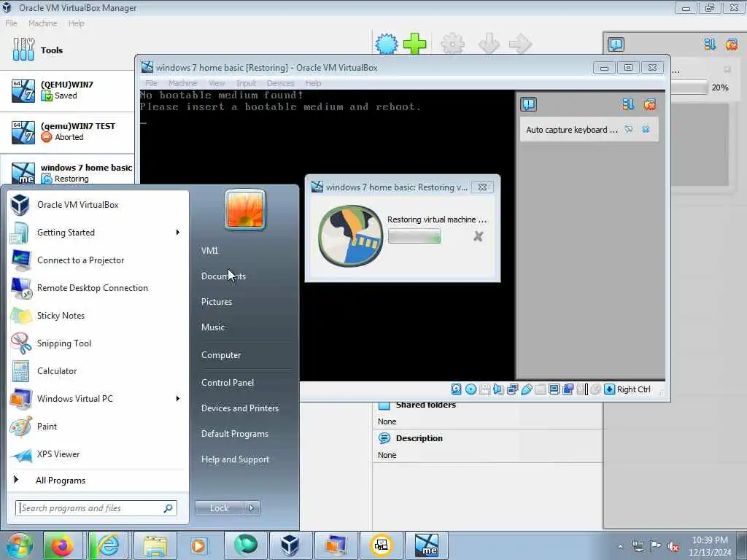Open Help menu in VirtualBox Manager

coord(76,23)
